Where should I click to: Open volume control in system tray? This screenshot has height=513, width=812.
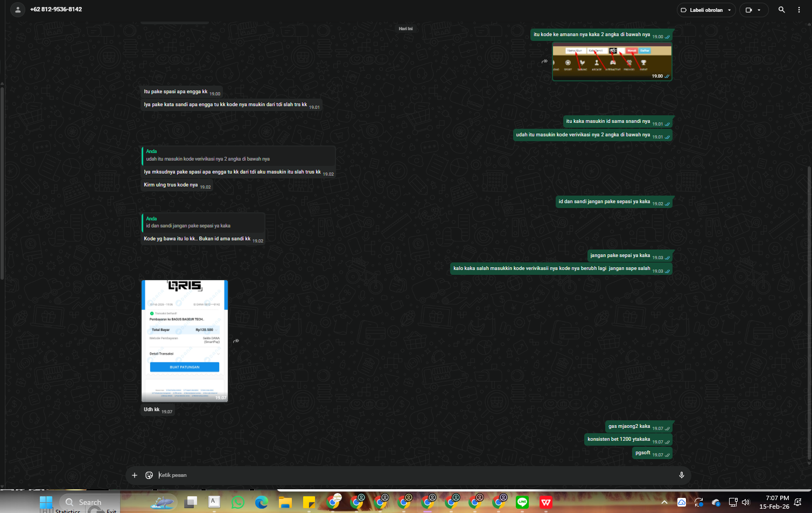click(x=746, y=502)
